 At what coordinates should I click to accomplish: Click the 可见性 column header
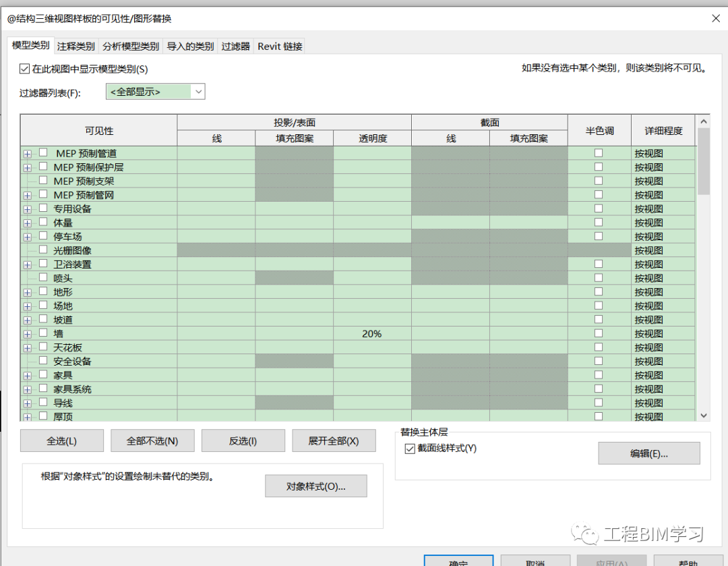click(x=99, y=131)
